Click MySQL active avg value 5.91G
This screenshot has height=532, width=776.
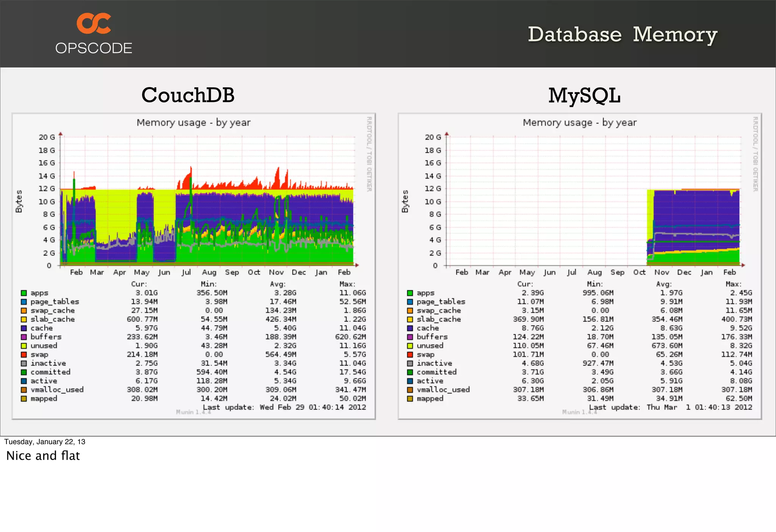[x=671, y=381]
